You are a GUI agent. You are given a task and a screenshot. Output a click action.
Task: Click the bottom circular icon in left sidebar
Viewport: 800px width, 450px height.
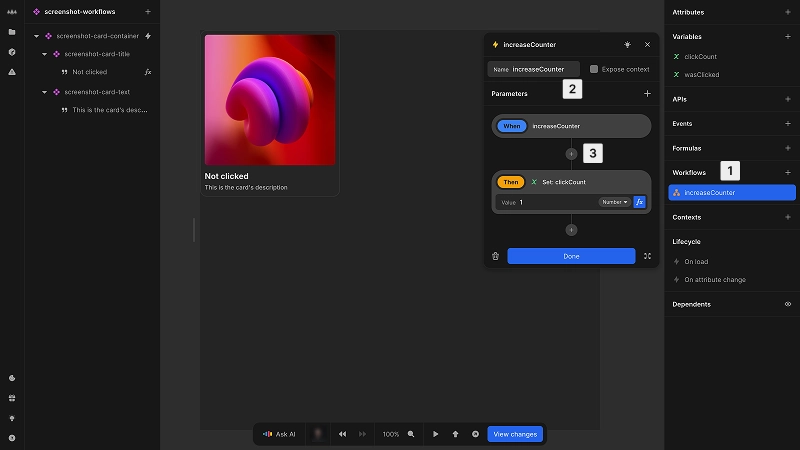[12, 438]
